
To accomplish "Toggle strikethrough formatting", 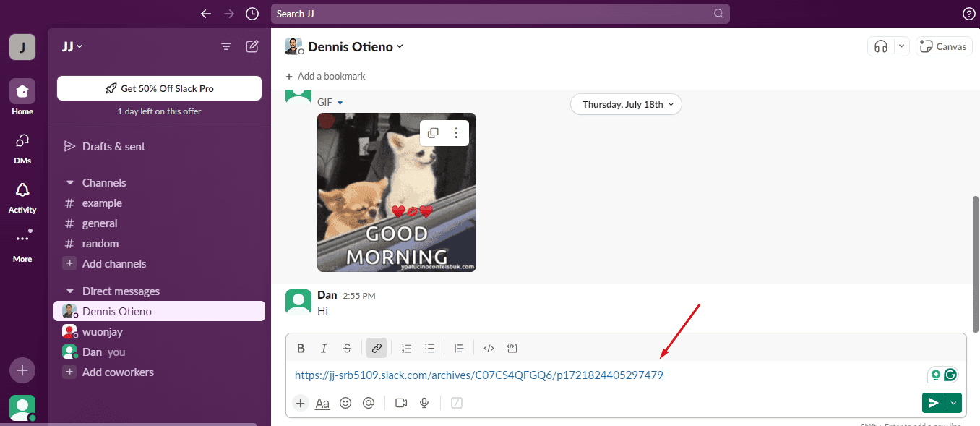I will pos(348,348).
